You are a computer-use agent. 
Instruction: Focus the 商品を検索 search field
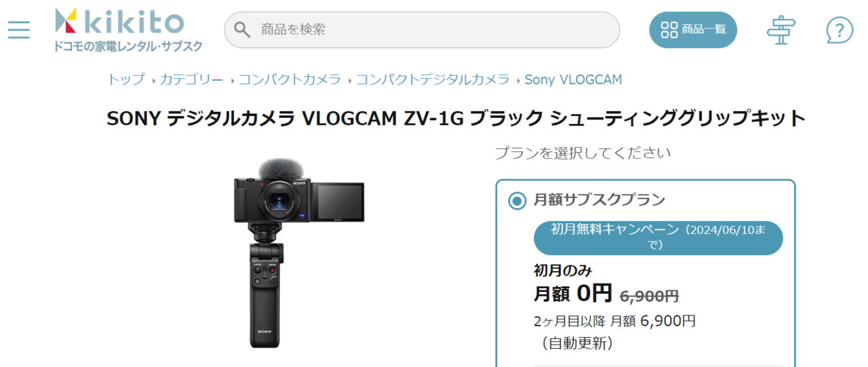422,30
